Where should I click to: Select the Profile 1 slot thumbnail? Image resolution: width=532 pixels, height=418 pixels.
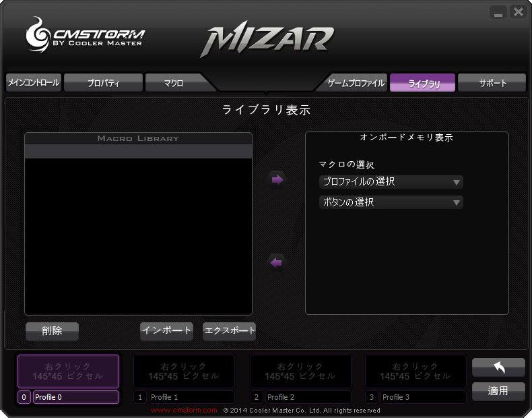coord(185,371)
